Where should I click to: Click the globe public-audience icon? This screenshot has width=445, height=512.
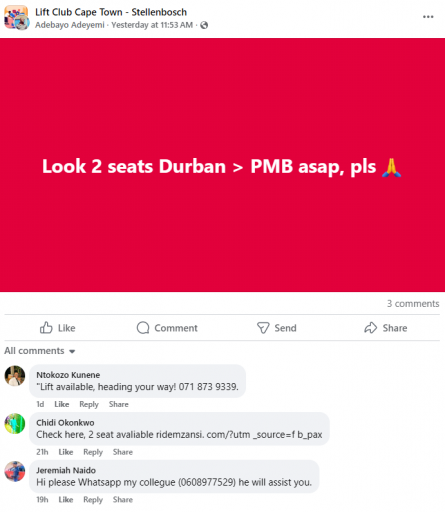coord(204,25)
